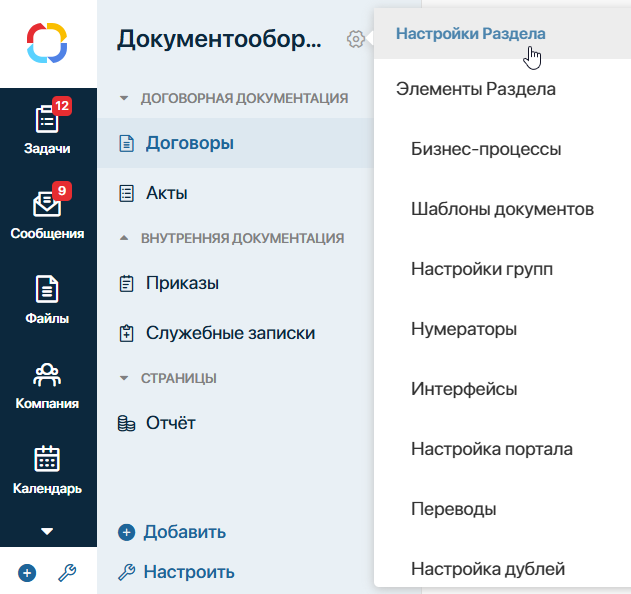The image size is (631, 594).
Task: Open the Задачи section icon
Action: click(x=47, y=119)
